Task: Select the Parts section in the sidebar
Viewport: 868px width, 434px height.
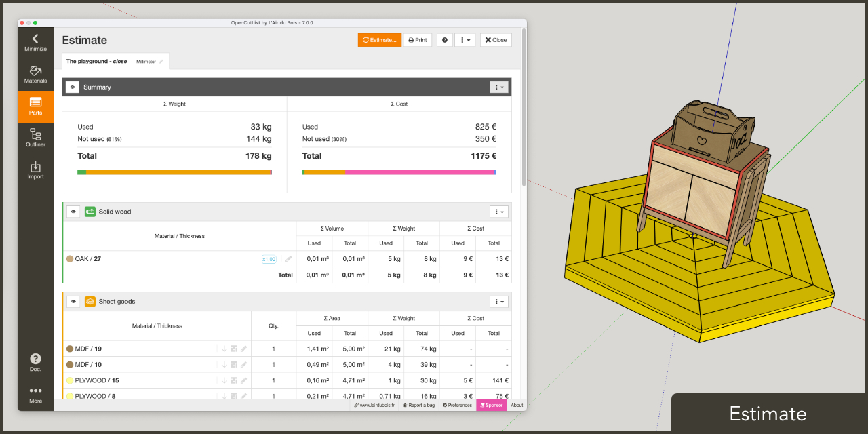Action: (x=35, y=106)
